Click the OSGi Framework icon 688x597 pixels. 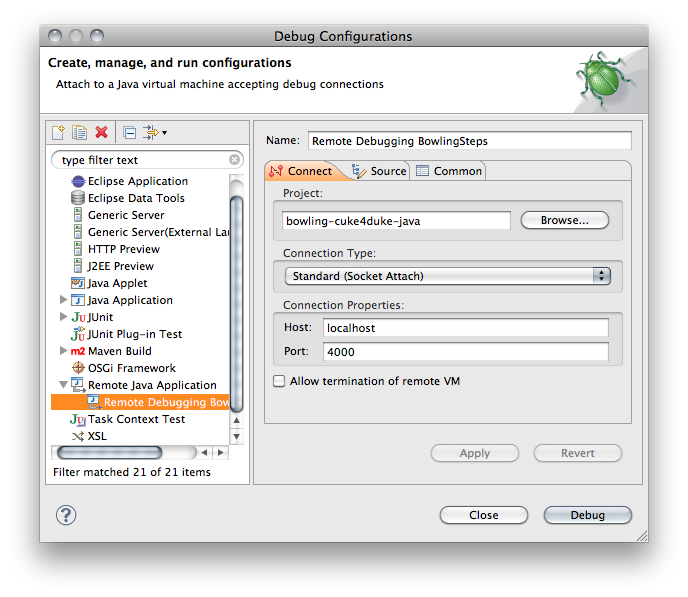tap(78, 368)
